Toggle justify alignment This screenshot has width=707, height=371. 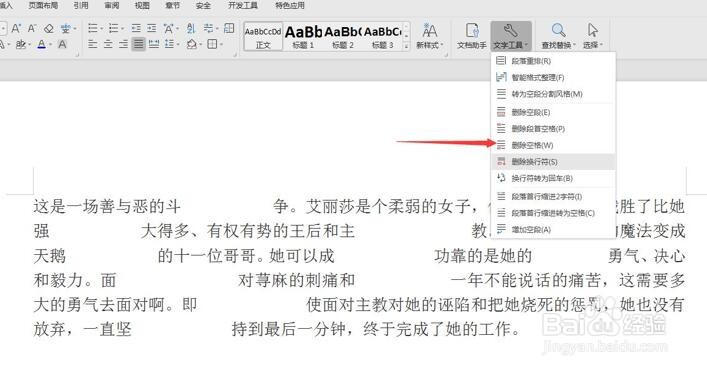pyautogui.click(x=138, y=44)
